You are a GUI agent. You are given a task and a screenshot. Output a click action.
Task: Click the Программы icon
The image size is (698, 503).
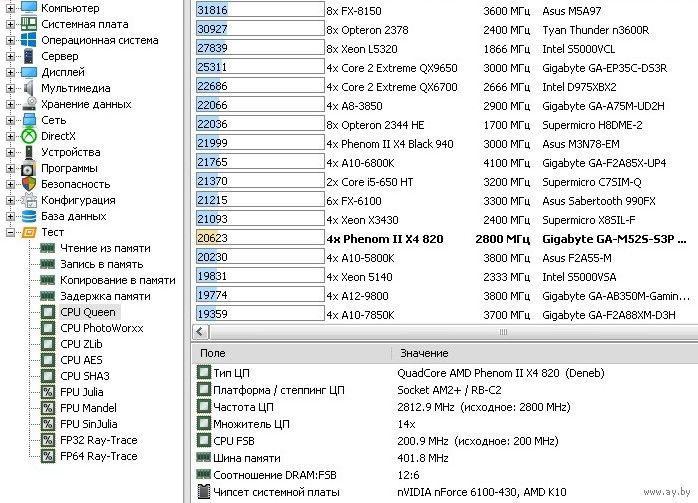tap(28, 168)
